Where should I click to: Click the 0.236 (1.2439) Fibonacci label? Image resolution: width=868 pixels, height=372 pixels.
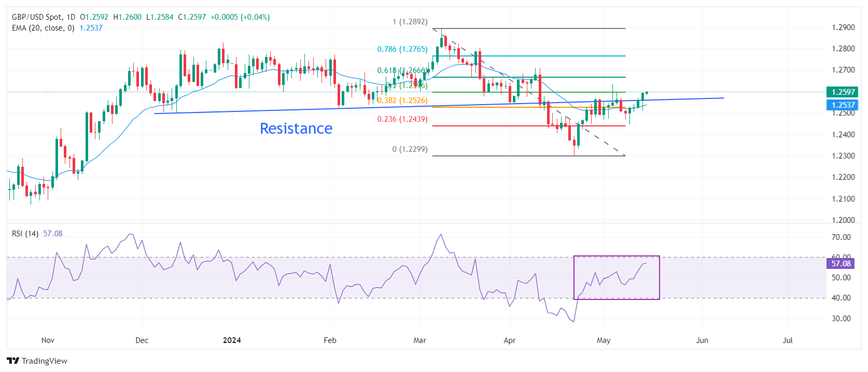(x=402, y=119)
